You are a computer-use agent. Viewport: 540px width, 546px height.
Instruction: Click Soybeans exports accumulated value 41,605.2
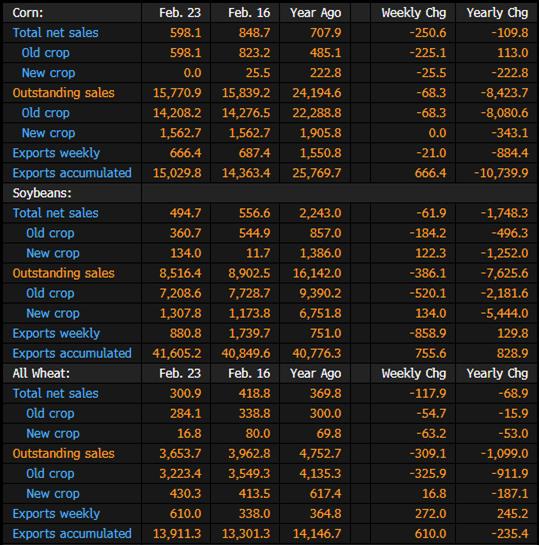(x=177, y=353)
